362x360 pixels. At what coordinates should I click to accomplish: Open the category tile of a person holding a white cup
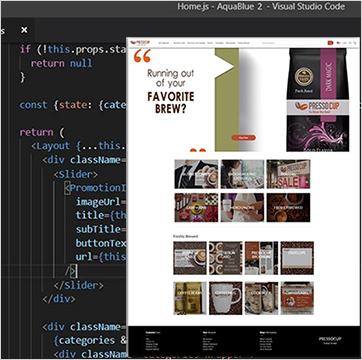[x=242, y=207]
